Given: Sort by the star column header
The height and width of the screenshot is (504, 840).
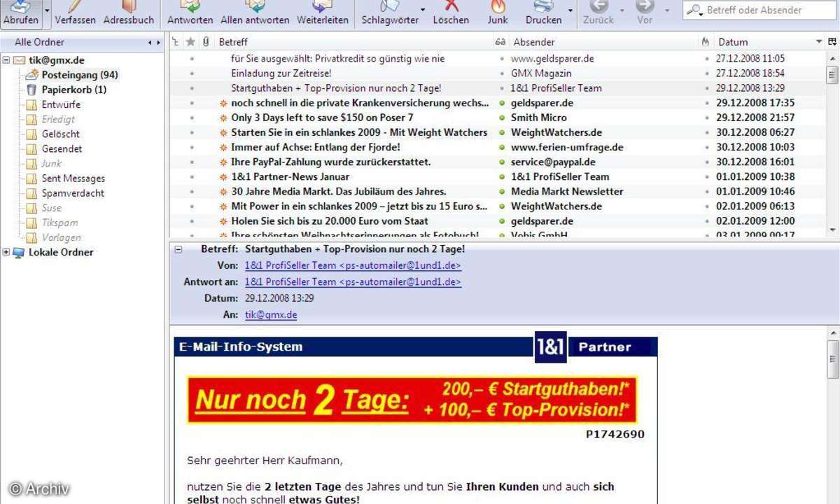Looking at the screenshot, I should coord(190,42).
